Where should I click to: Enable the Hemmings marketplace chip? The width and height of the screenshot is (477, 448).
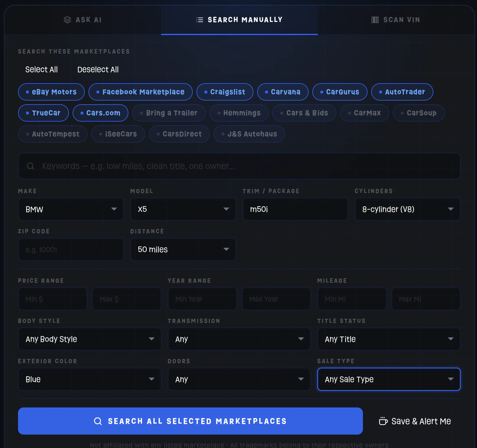pyautogui.click(x=239, y=113)
